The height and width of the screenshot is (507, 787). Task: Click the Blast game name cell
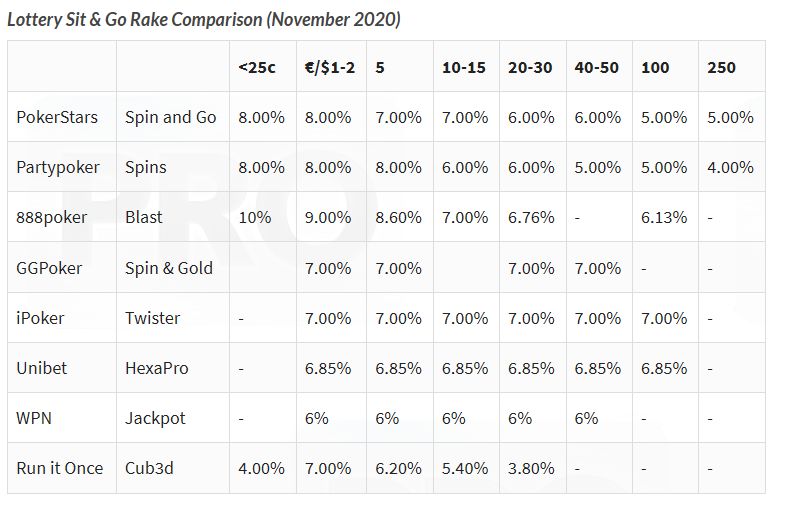tap(144, 218)
